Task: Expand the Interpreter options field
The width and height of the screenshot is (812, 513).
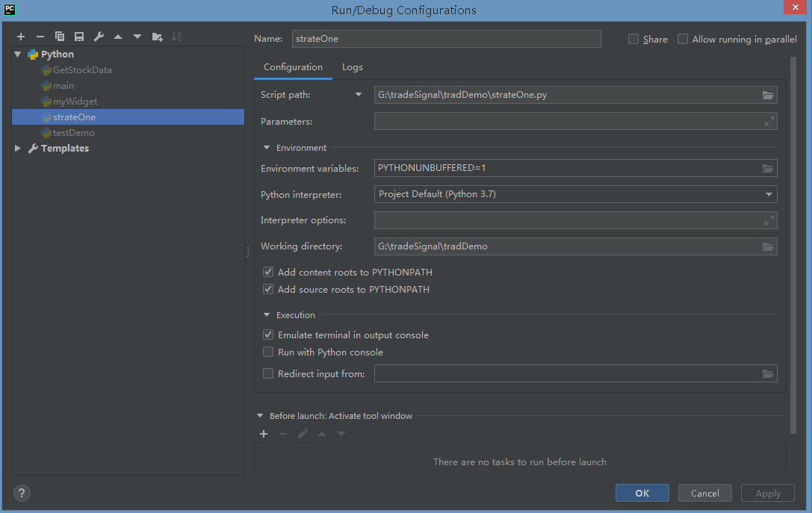Action: point(769,220)
